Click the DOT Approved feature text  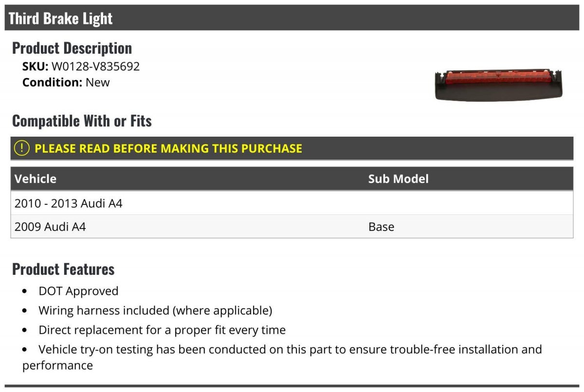[x=78, y=291]
